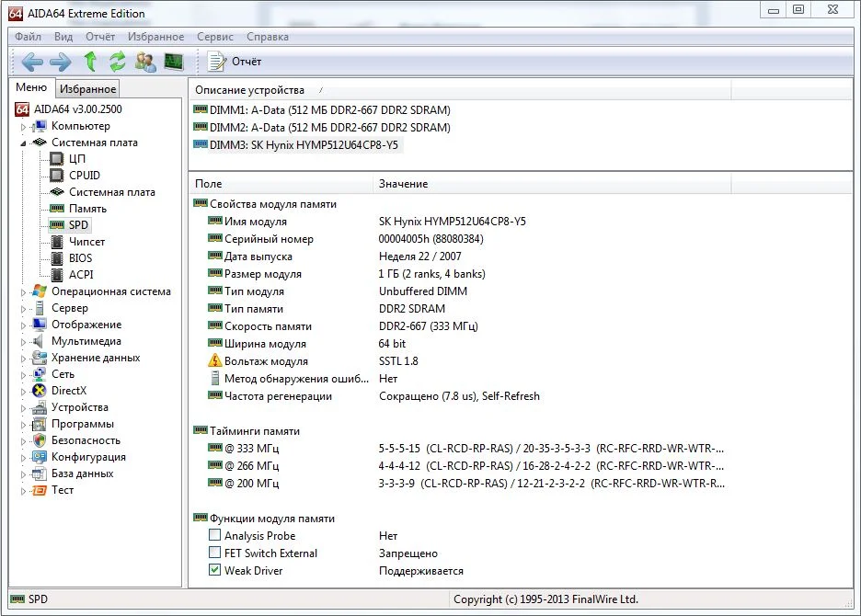
Task: Click the green Up arrow icon
Action: tap(90, 62)
